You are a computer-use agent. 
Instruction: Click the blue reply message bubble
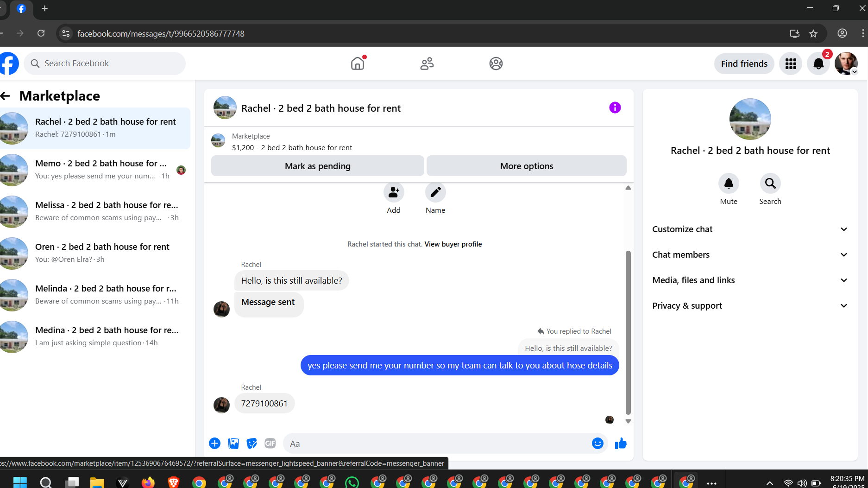click(459, 366)
